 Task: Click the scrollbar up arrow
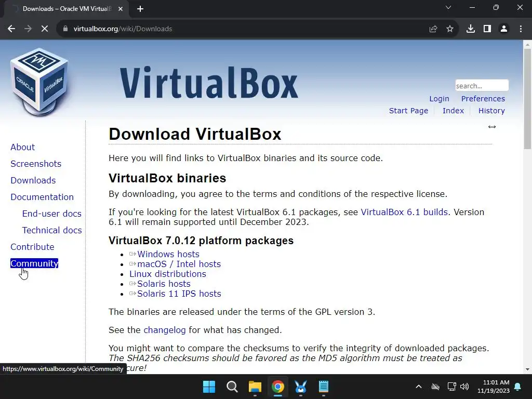click(527, 45)
